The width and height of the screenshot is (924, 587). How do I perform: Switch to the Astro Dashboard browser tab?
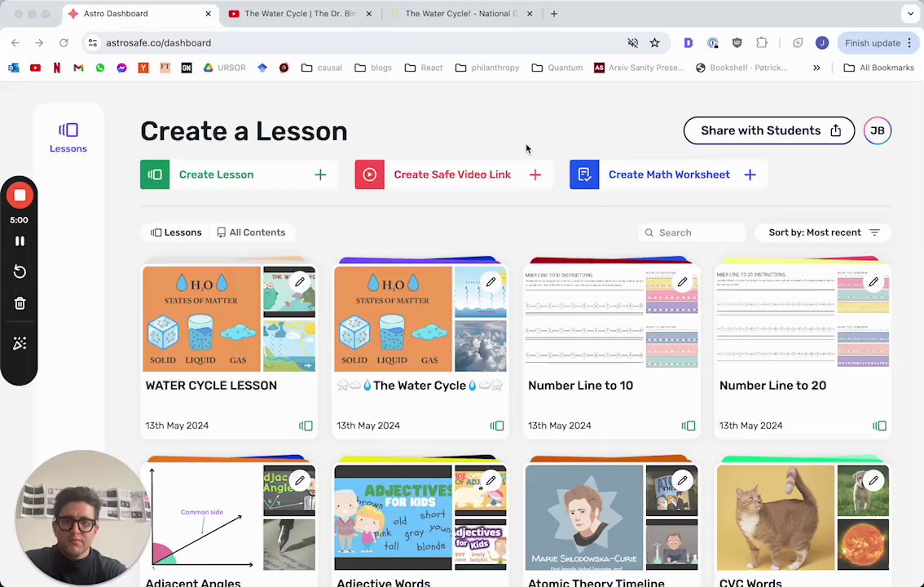click(x=139, y=14)
